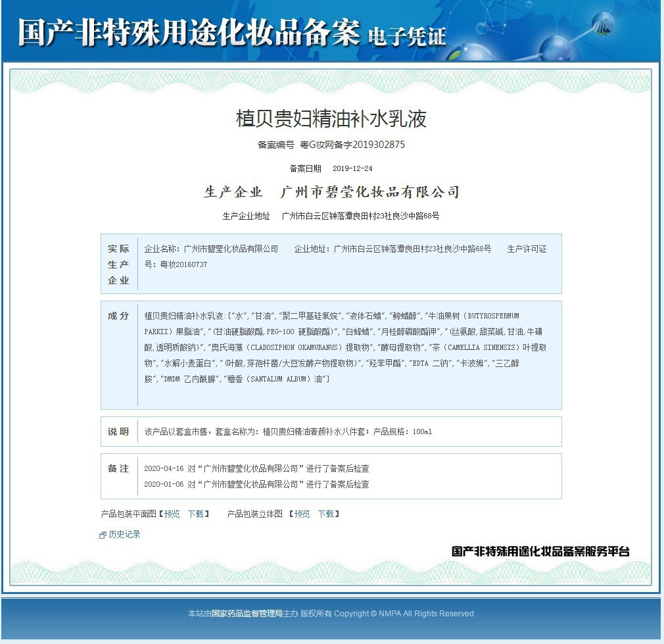Click the 备注 section label
The width and height of the screenshot is (664, 644).
(x=118, y=468)
